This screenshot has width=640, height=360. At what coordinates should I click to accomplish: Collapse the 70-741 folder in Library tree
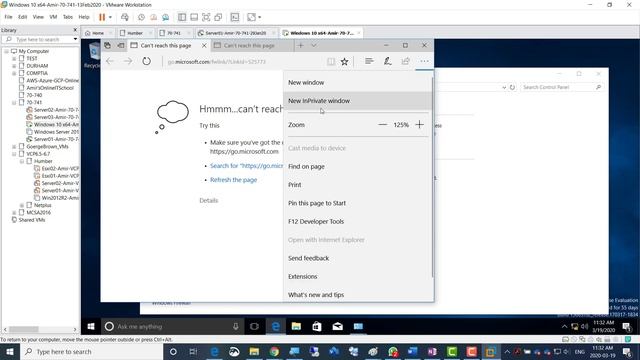click(14, 102)
